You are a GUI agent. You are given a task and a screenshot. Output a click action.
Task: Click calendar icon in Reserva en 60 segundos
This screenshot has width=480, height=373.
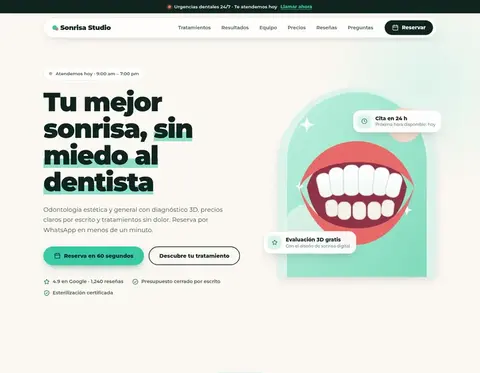[x=57, y=256]
